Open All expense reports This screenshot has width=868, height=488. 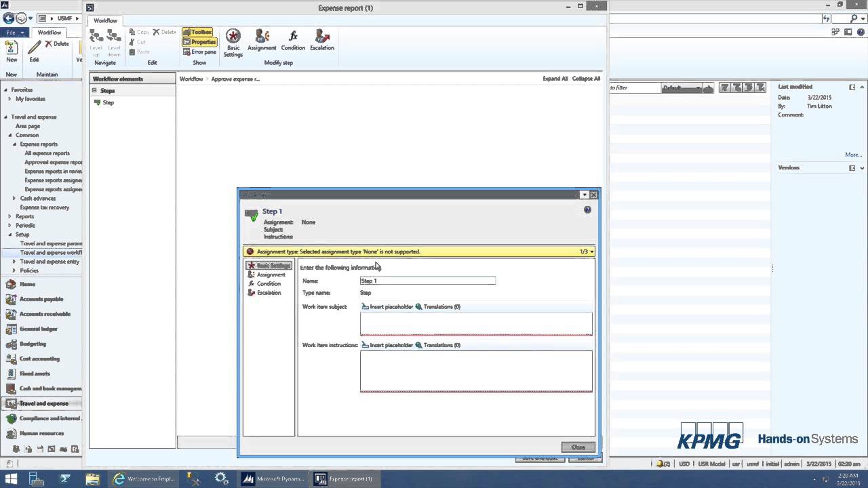[47, 153]
